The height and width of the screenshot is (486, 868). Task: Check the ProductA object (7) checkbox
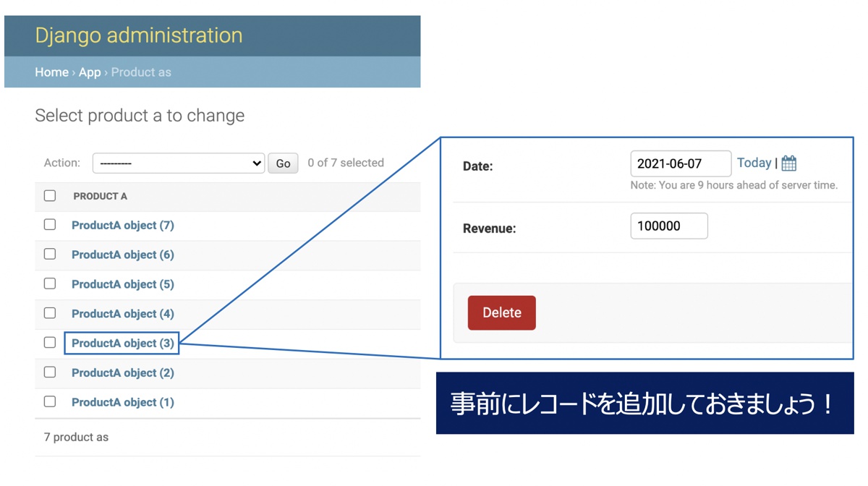coord(50,225)
